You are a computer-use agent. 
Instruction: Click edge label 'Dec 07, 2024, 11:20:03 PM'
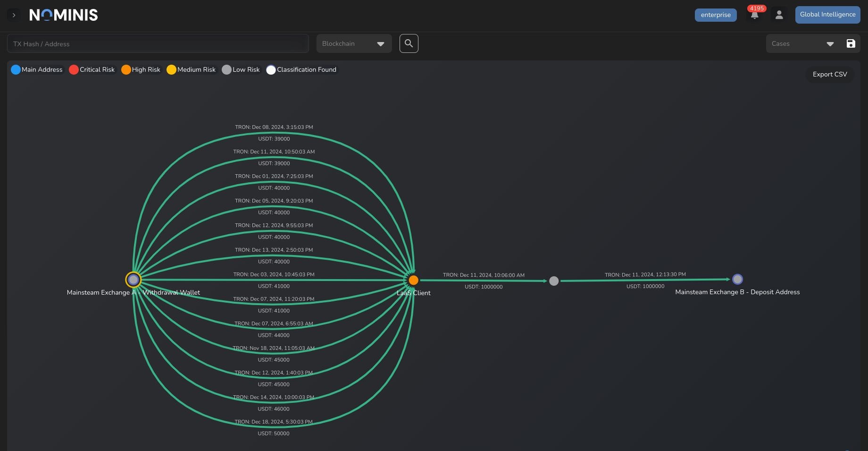(x=274, y=299)
